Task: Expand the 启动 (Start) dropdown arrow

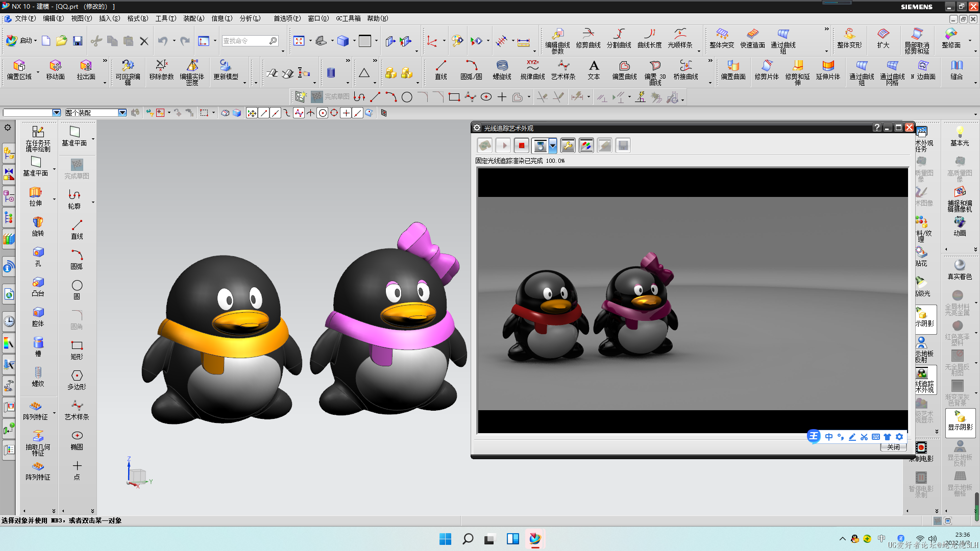Action: coord(35,41)
